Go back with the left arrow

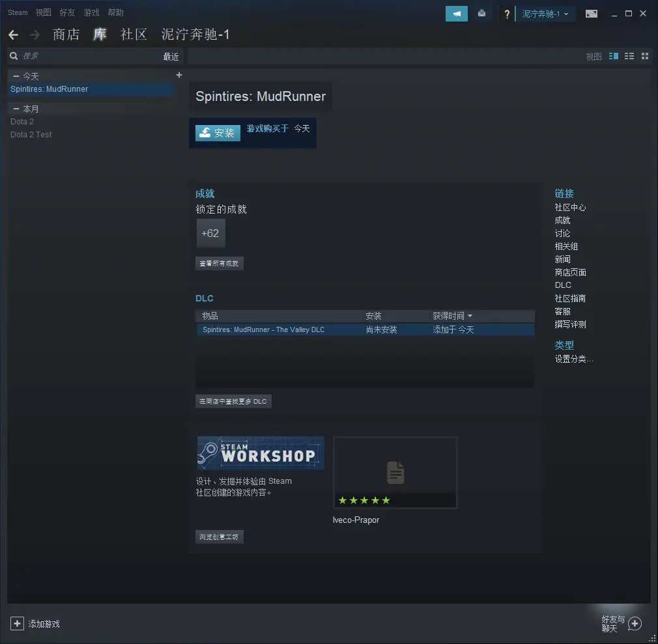pos(14,35)
